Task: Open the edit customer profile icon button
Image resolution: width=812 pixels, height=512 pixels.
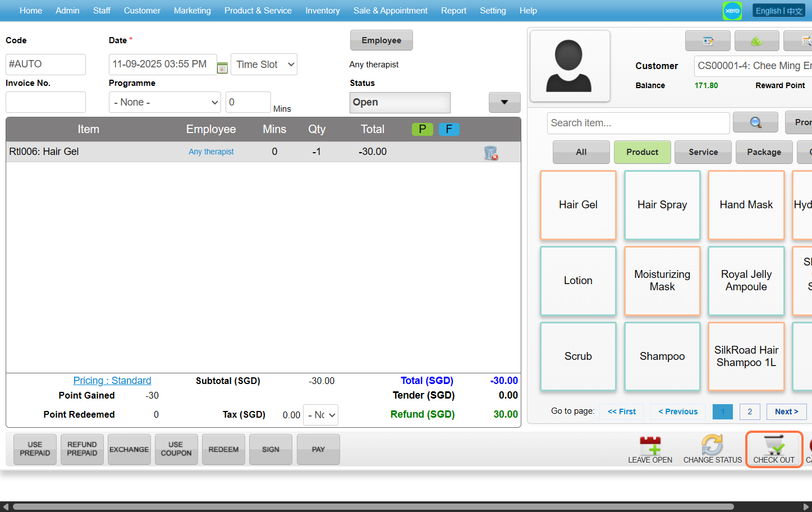Action: pyautogui.click(x=708, y=41)
